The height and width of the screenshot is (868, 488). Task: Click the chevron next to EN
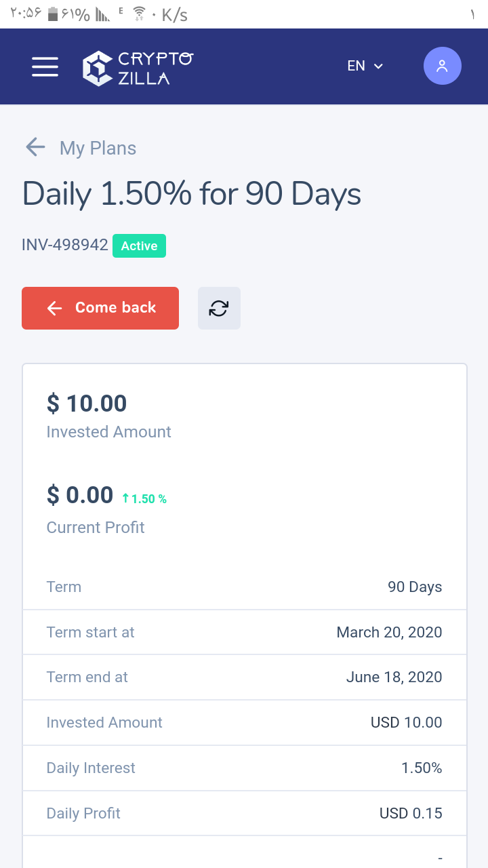point(378,66)
